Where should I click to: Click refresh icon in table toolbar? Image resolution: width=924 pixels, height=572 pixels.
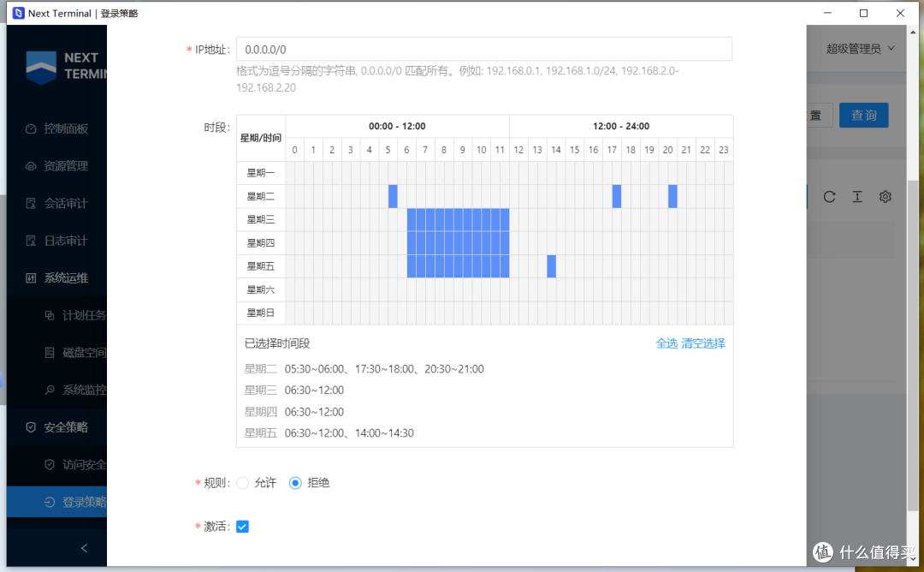click(829, 197)
